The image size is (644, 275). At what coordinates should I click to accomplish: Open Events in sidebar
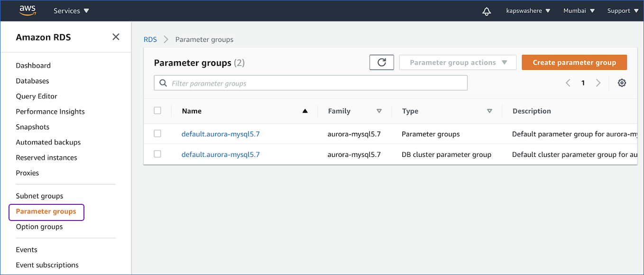pos(27,249)
